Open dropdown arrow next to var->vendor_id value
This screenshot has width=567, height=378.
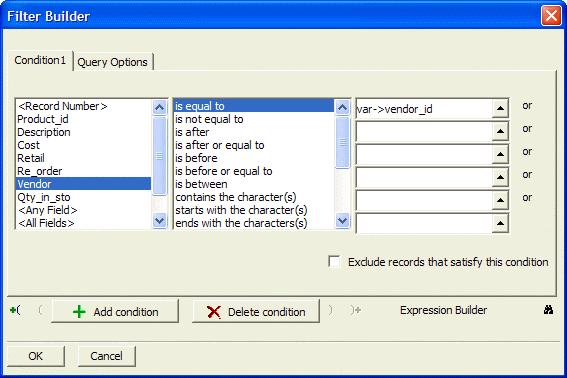point(500,109)
